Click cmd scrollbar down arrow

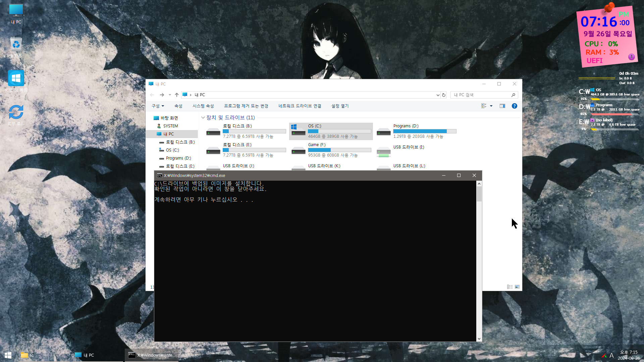click(x=479, y=339)
